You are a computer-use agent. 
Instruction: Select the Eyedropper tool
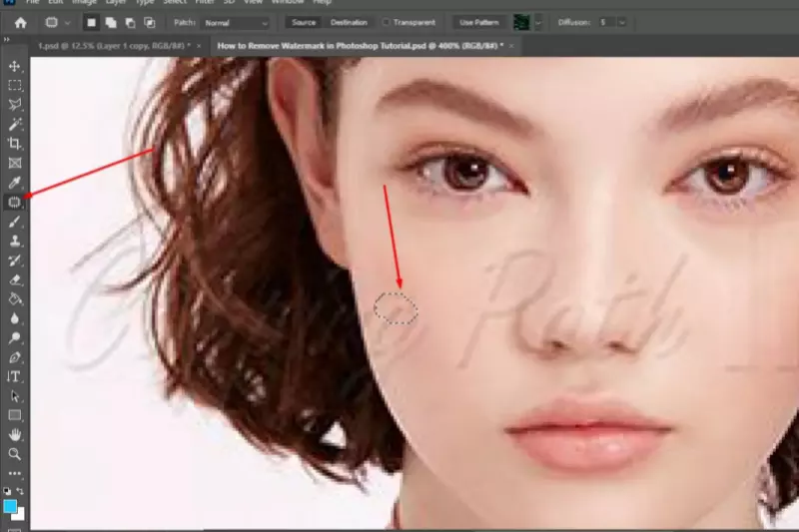[14, 183]
